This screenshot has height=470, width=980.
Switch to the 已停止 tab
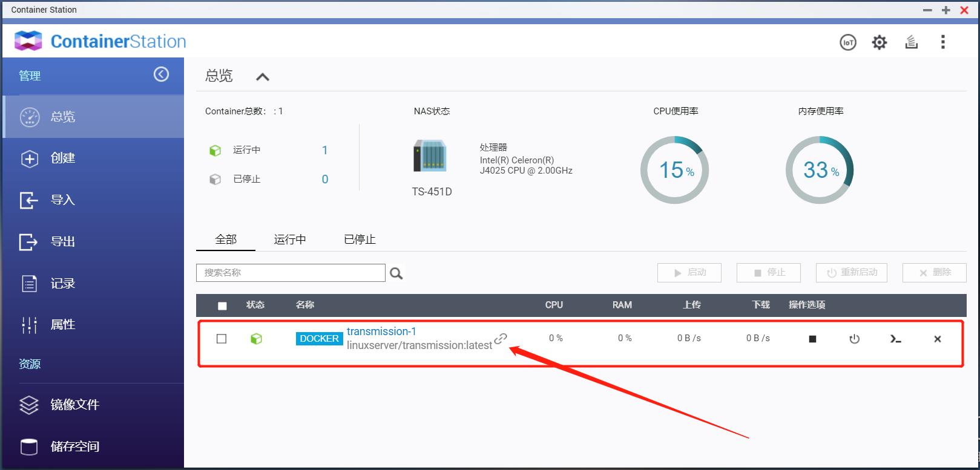[x=360, y=240]
